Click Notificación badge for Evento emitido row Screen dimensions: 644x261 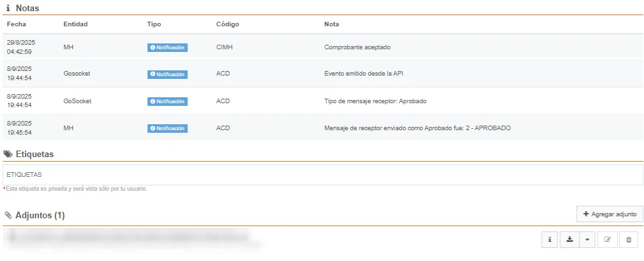(x=167, y=74)
